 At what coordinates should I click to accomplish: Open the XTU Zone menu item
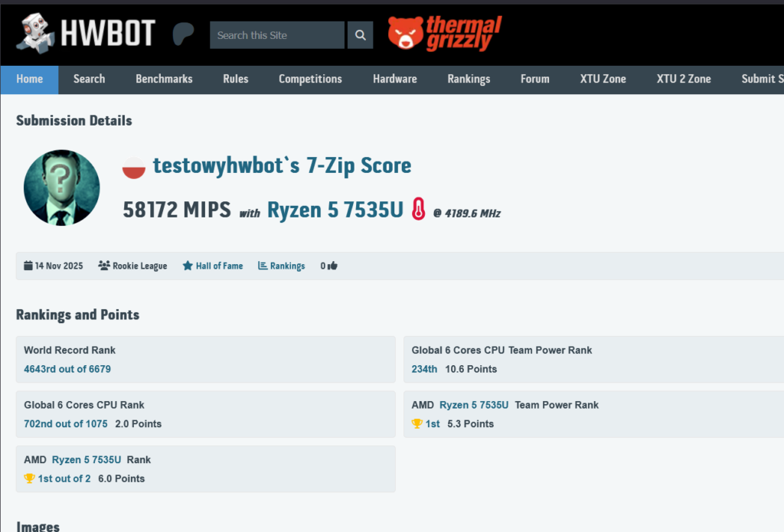coord(603,79)
